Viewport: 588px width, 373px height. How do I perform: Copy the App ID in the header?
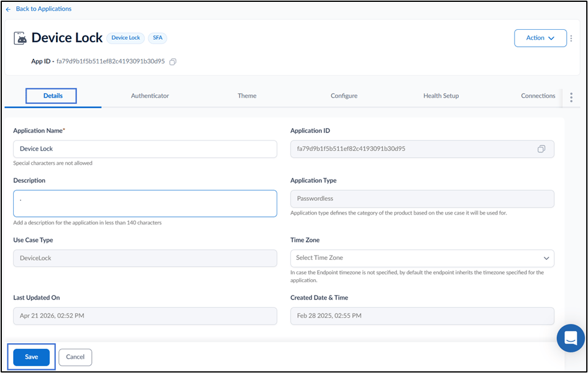[173, 62]
